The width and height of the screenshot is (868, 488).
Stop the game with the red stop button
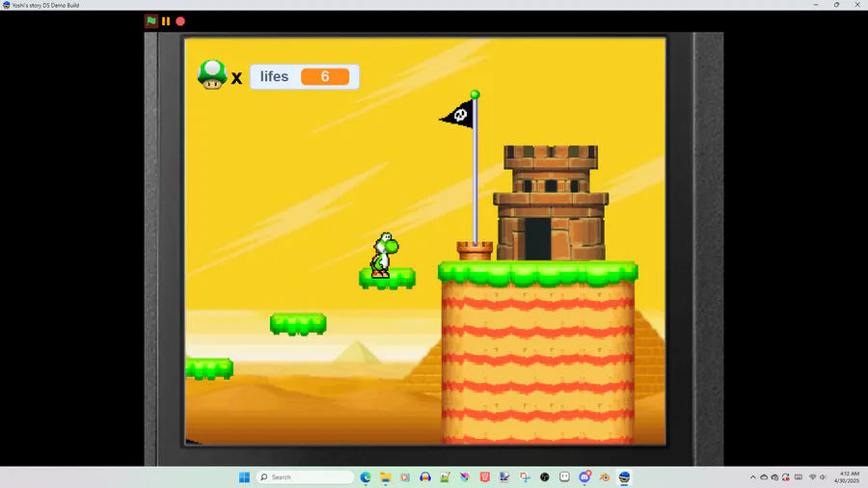tap(180, 21)
